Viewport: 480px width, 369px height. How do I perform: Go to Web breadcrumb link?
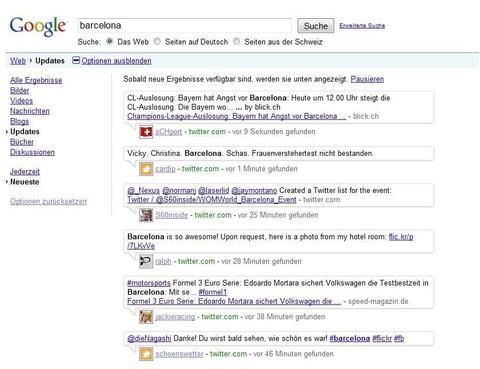coord(18,61)
